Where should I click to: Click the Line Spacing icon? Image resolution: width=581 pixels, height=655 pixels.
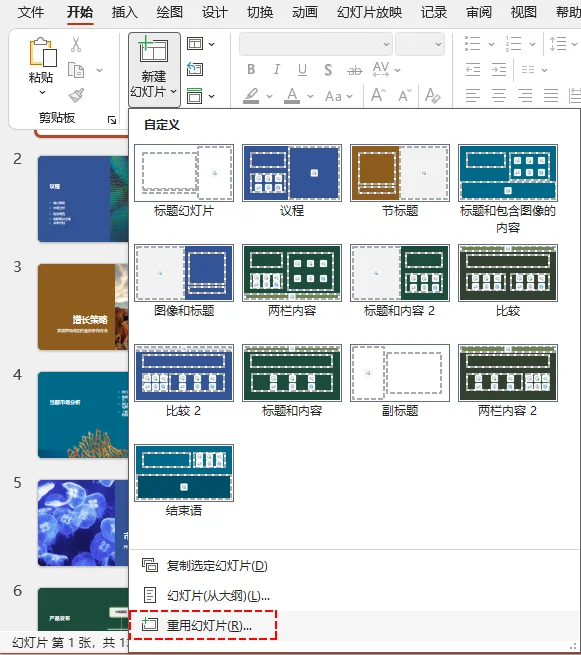558,43
